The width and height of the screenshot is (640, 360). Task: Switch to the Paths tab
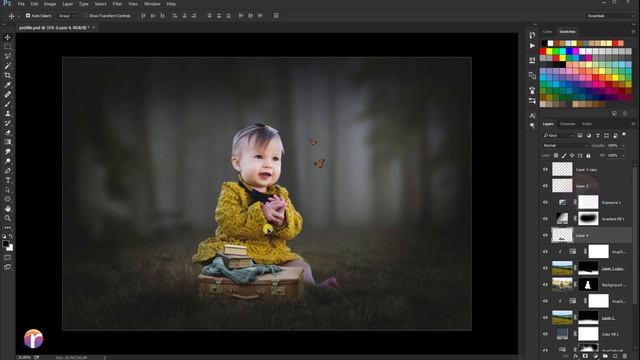[587, 124]
